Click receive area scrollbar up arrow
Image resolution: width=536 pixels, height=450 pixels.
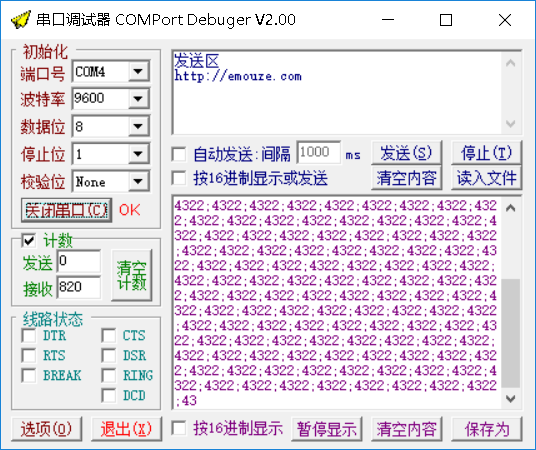pyautogui.click(x=511, y=208)
